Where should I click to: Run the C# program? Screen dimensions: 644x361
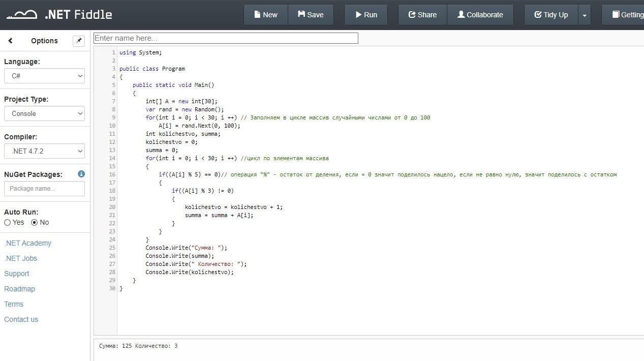point(366,15)
